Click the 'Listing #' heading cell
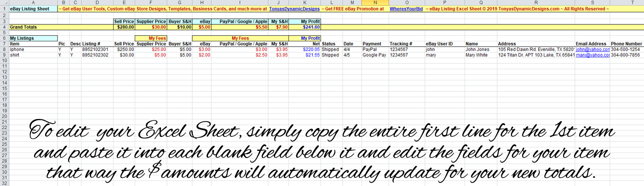This screenshot has width=644, height=186. (x=97, y=44)
